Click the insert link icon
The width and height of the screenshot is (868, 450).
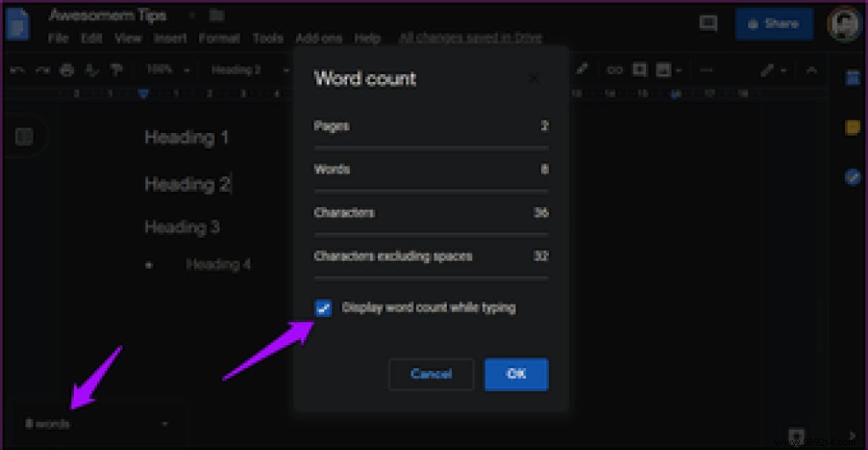click(614, 70)
